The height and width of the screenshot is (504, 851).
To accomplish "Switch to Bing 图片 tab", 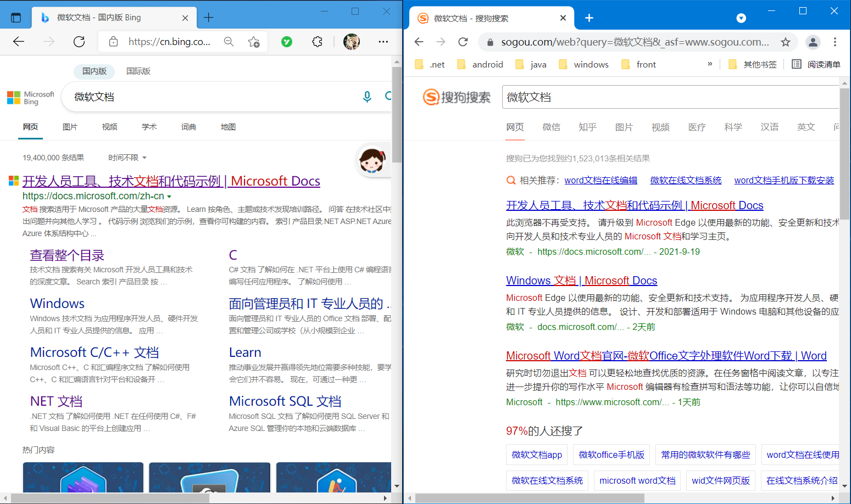I will pos(70,127).
